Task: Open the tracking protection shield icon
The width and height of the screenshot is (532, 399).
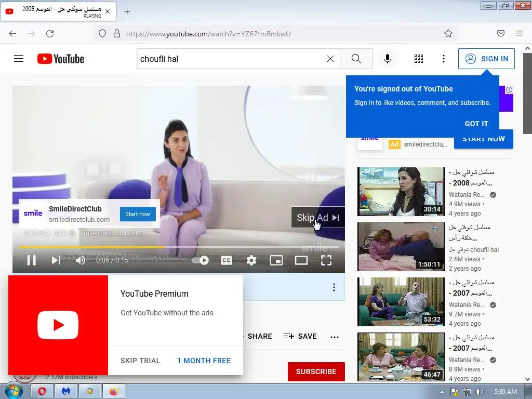Action: coord(102,34)
